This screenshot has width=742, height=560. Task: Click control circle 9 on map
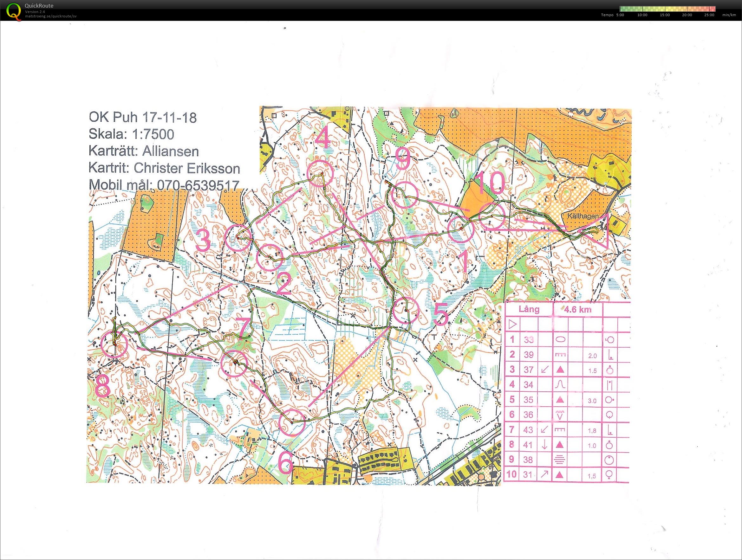(405, 195)
